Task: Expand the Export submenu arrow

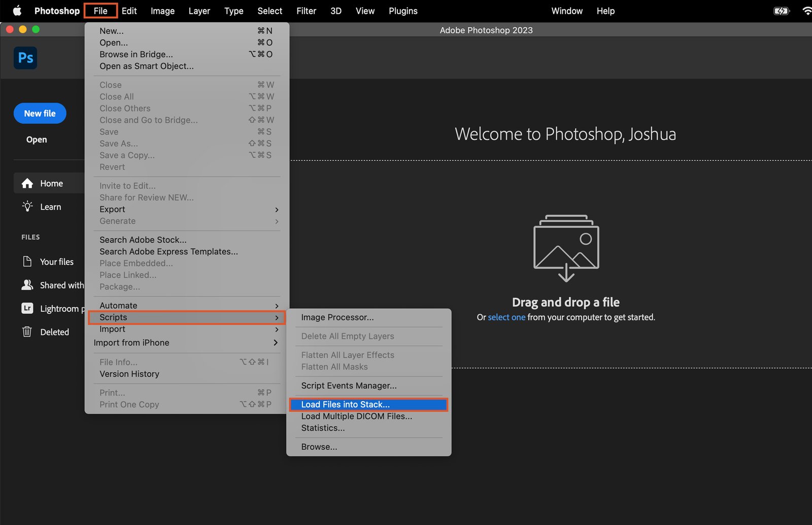Action: pos(276,210)
